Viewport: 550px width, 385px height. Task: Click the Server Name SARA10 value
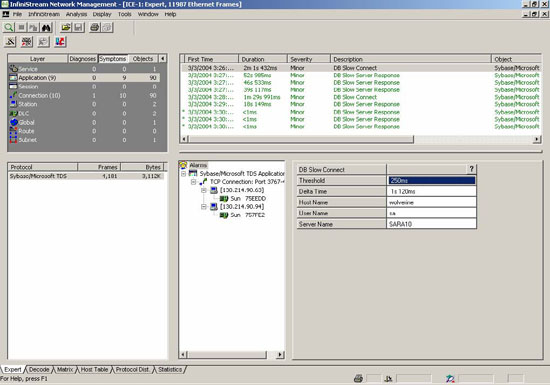pyautogui.click(x=432, y=224)
